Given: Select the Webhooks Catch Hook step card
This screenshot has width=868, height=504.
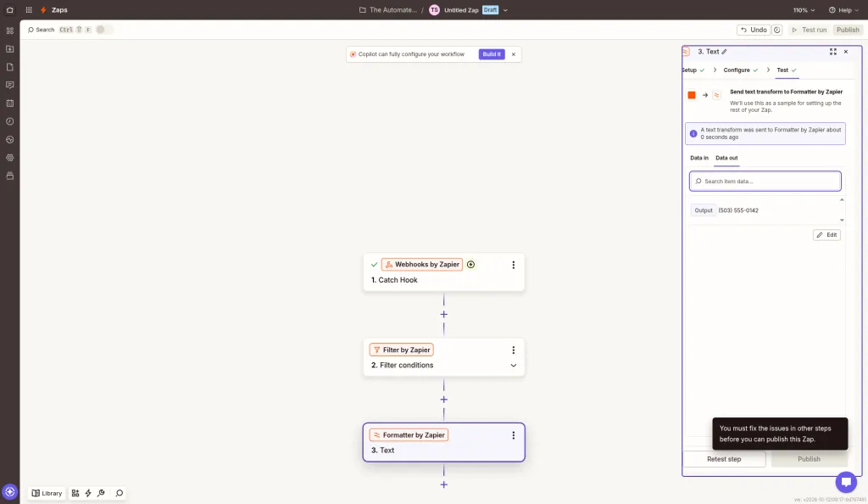Looking at the screenshot, I should pyautogui.click(x=443, y=272).
